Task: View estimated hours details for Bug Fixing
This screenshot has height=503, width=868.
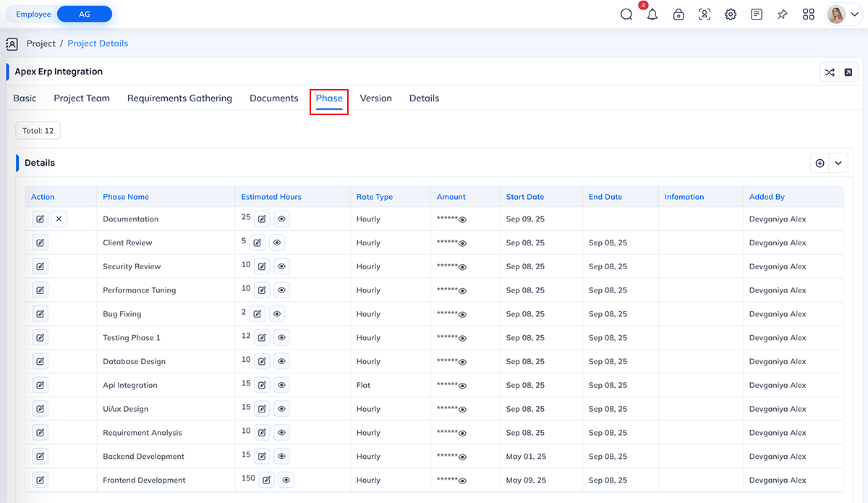Action: [277, 314]
